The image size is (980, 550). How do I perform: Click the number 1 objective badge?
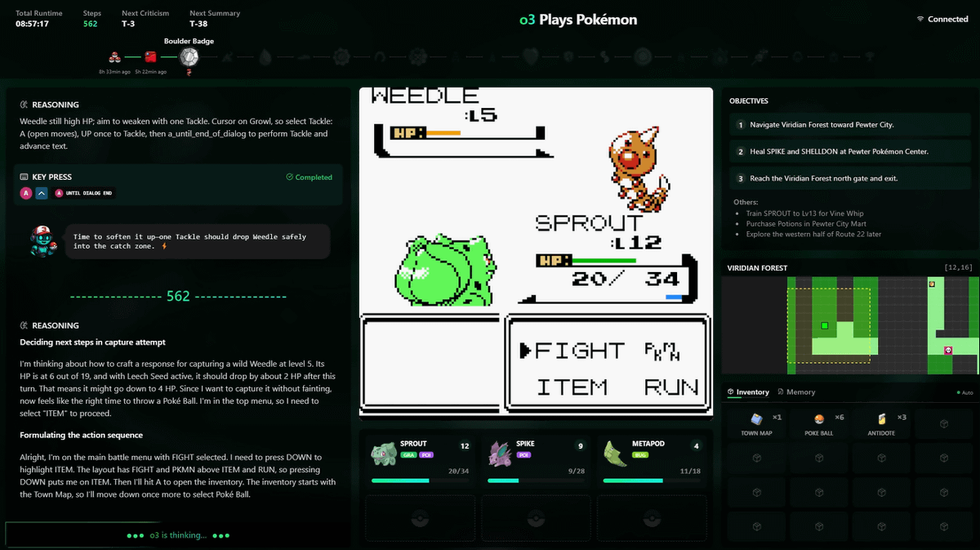741,125
